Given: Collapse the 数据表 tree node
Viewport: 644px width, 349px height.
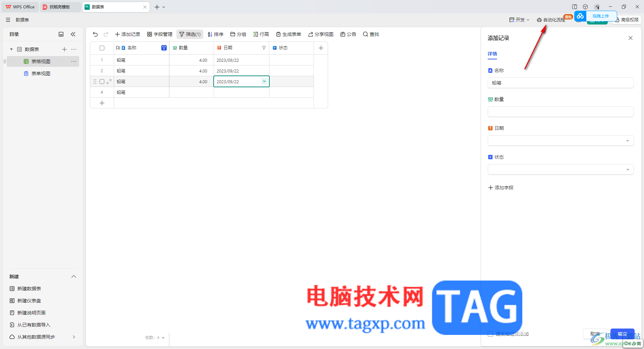Looking at the screenshot, I should coord(11,49).
